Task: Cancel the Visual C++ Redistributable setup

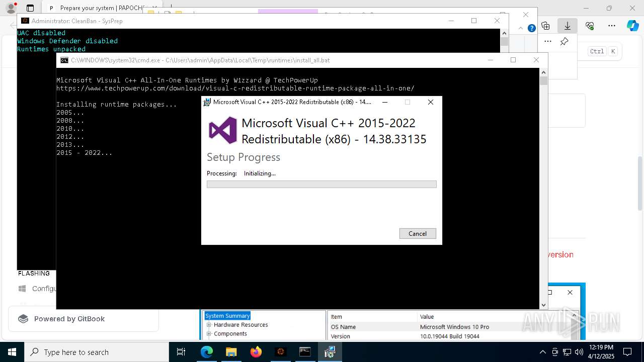Action: [x=418, y=233]
